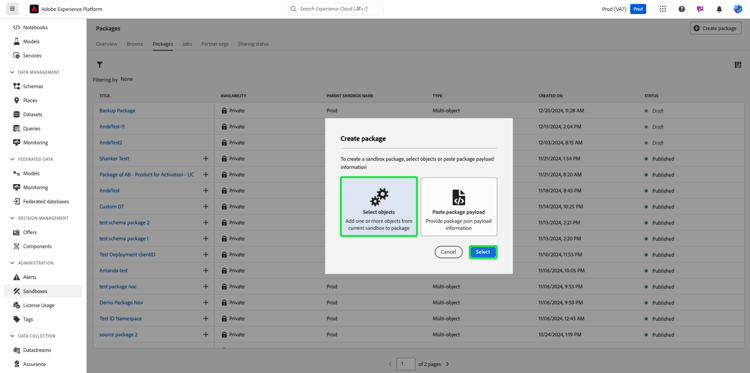Sort by the Created On column header

pyautogui.click(x=551, y=96)
